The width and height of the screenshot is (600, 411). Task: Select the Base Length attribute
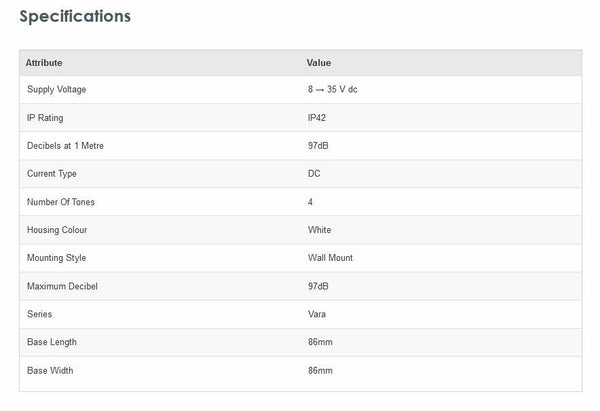coord(52,342)
